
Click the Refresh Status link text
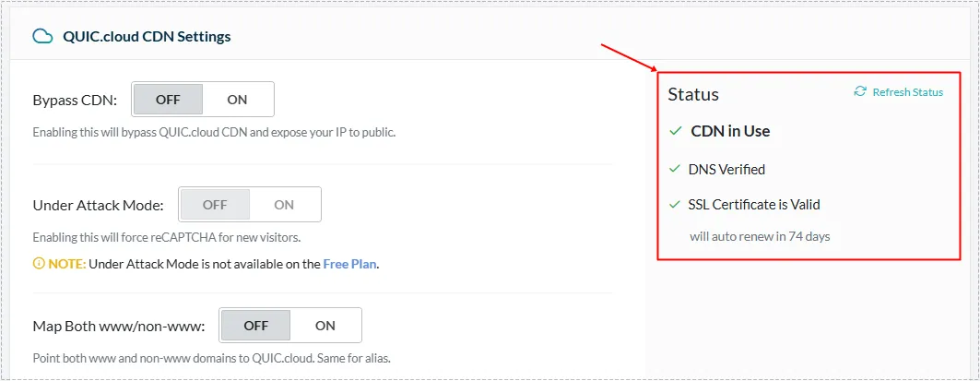(x=907, y=92)
